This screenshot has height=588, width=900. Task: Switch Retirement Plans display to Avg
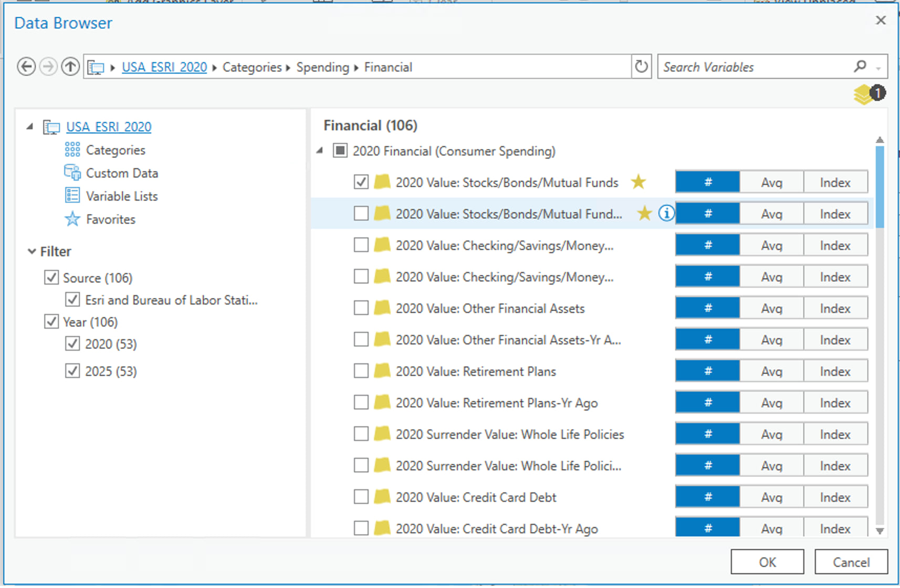[x=771, y=371]
